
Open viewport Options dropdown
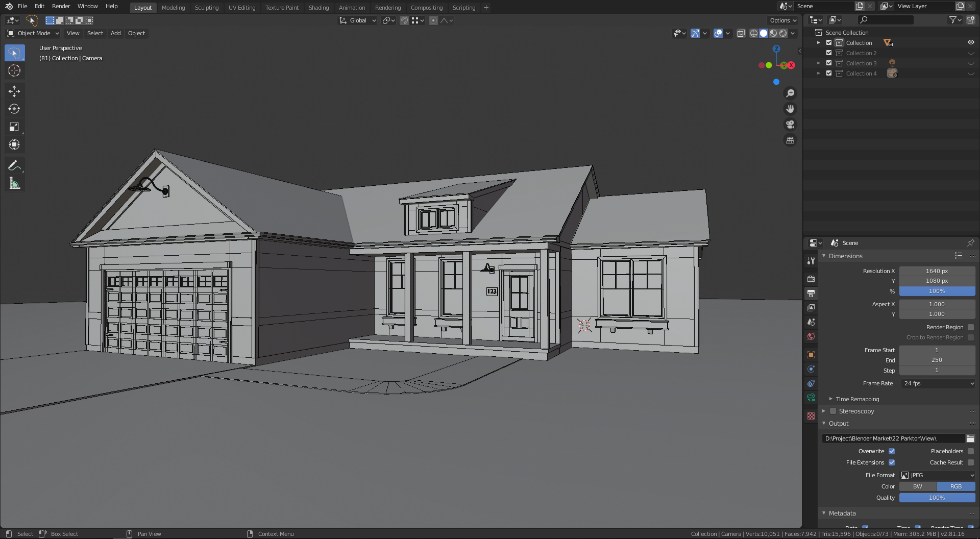pyautogui.click(x=783, y=21)
